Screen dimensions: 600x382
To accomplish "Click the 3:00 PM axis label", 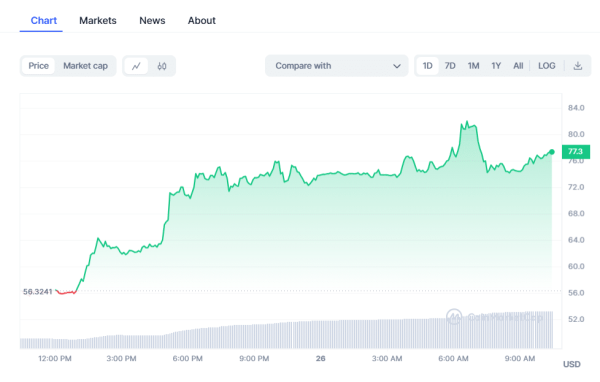I will (121, 359).
